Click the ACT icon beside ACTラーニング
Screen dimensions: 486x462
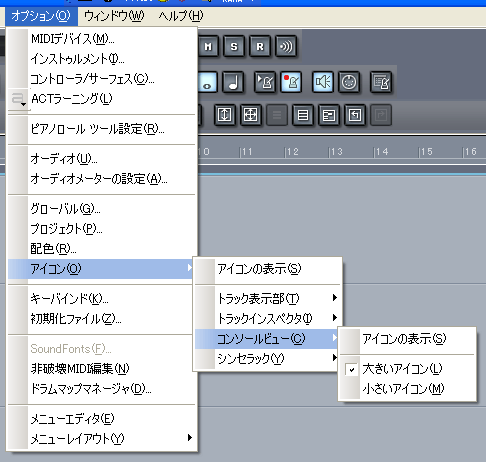click(19, 99)
